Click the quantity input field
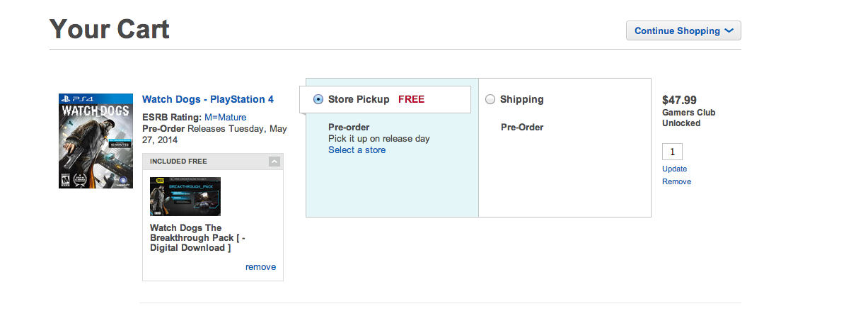Viewport: 868px width, 316px height. [x=672, y=152]
